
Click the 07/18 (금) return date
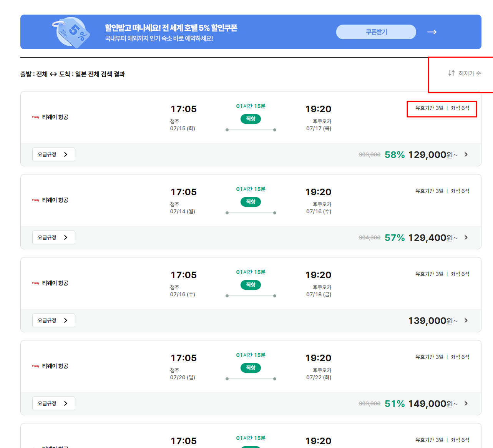coord(319,294)
